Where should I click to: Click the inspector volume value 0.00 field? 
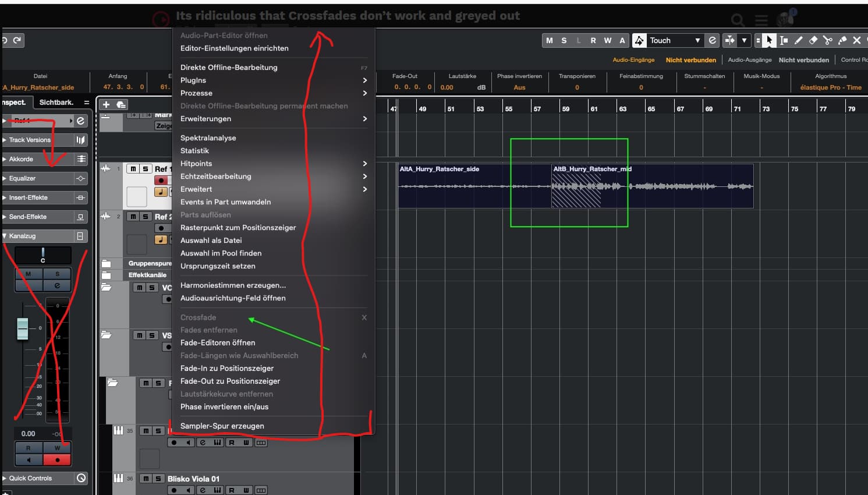click(28, 434)
